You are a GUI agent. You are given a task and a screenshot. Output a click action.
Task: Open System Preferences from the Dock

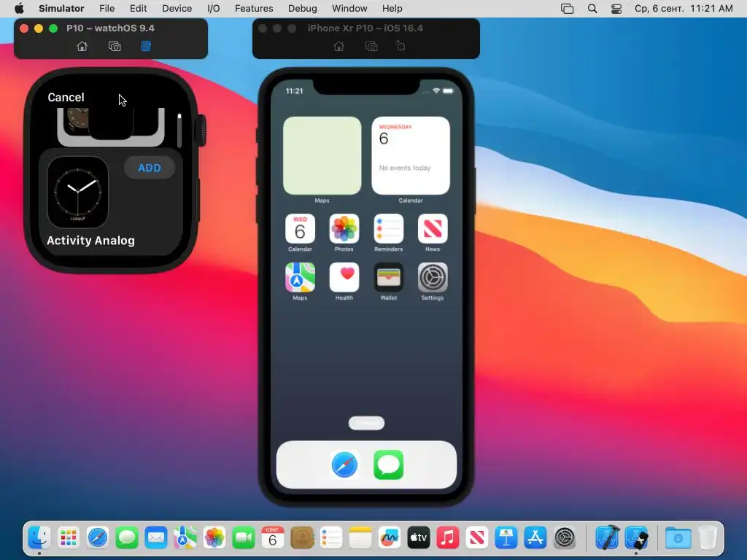pos(565,538)
